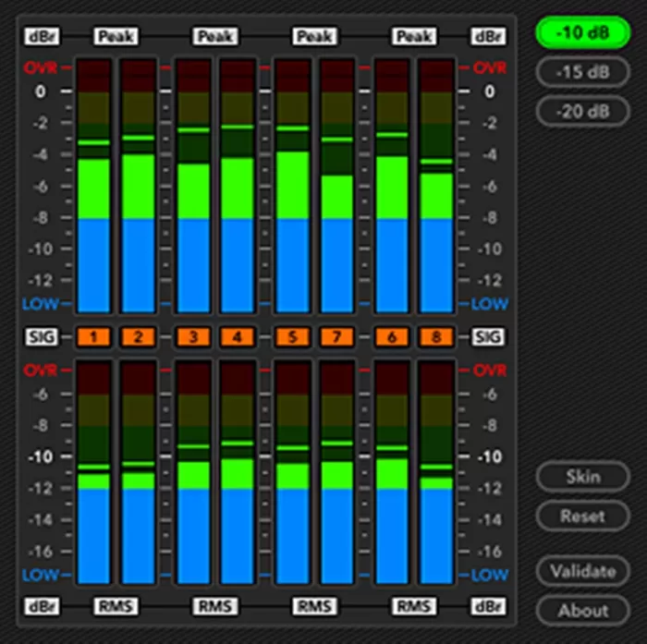Open the About dialog

[582, 610]
